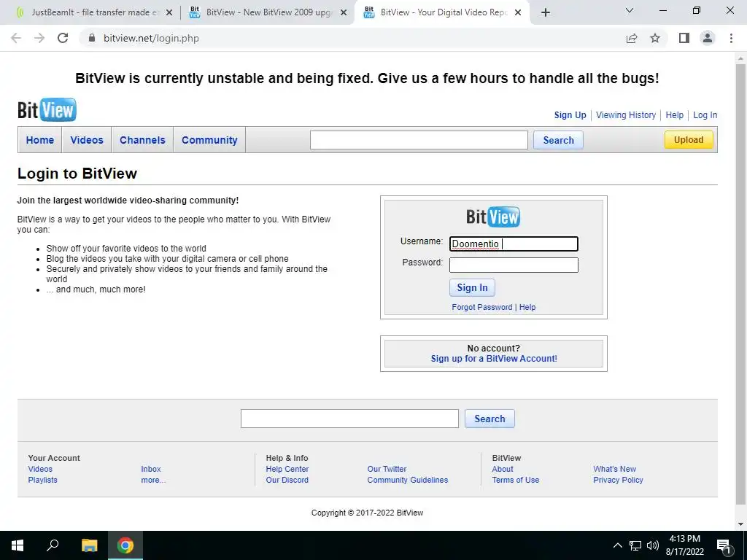Click the address bar URL
Screen dimensions: 747x560
coord(151,38)
